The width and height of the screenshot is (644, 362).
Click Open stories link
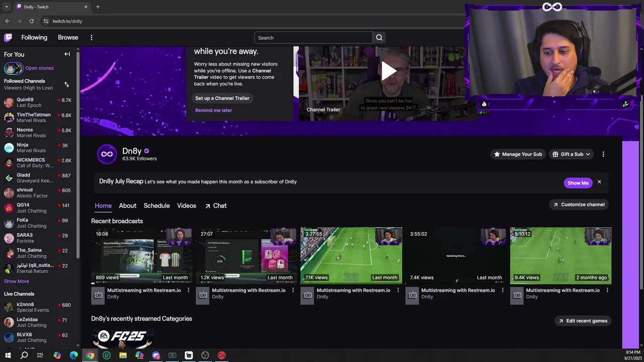pos(39,68)
